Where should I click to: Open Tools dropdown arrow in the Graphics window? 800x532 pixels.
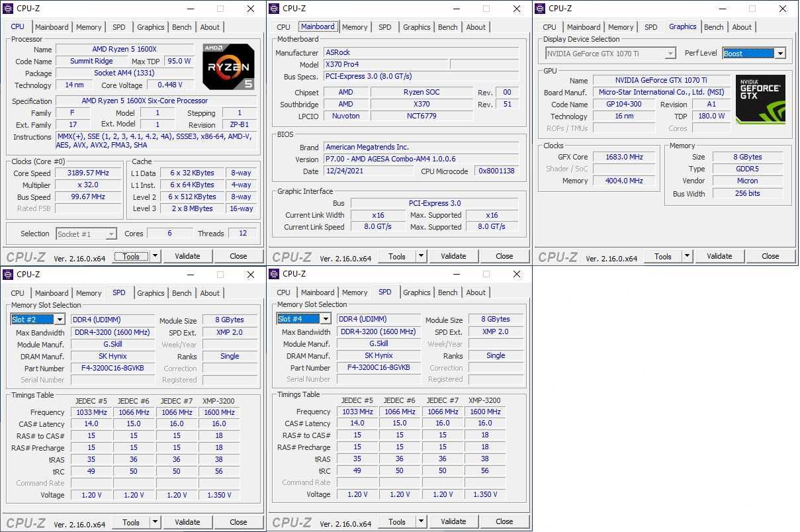coord(687,256)
